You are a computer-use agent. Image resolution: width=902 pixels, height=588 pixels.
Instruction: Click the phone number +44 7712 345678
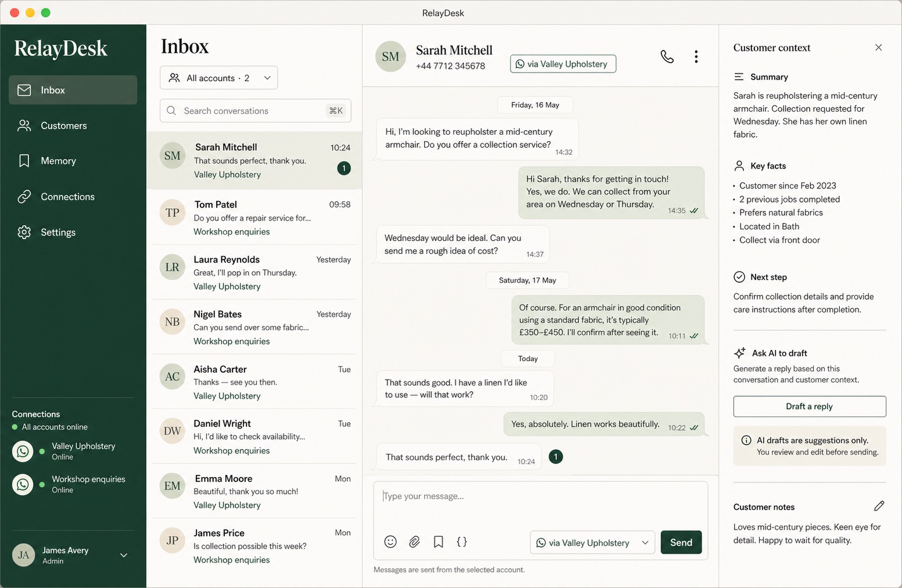click(450, 66)
